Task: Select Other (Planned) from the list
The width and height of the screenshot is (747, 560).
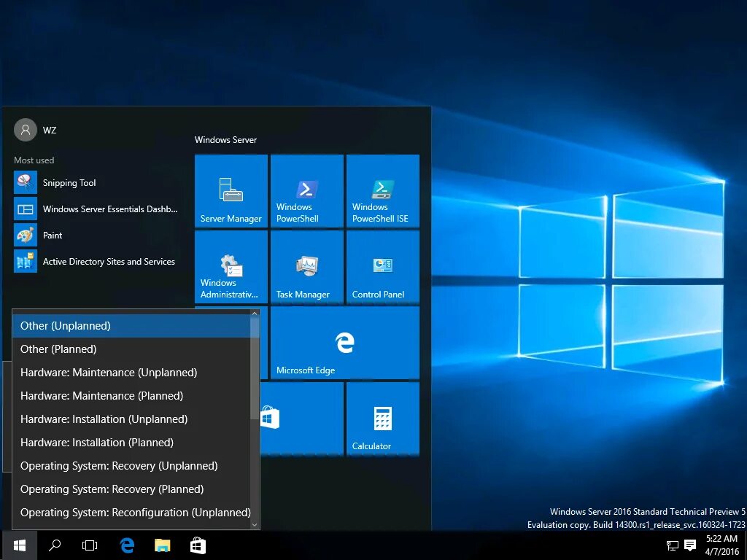Action: [x=131, y=349]
